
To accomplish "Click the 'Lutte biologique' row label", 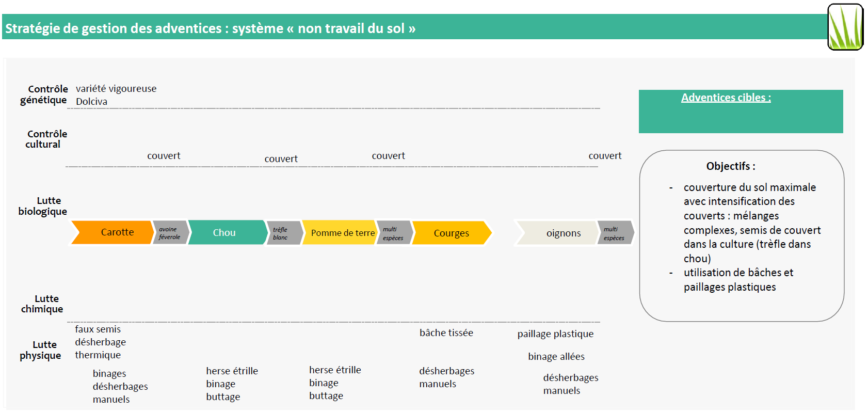I will click(43, 206).
